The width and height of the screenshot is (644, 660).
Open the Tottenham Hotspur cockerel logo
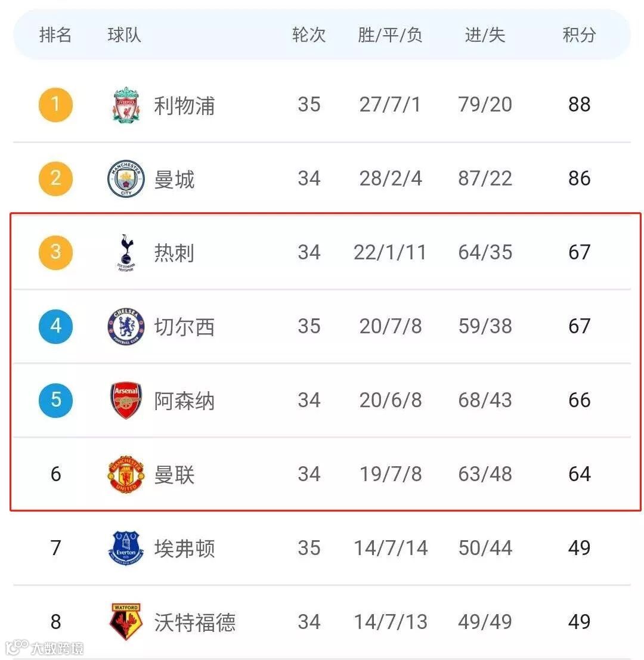click(x=126, y=253)
